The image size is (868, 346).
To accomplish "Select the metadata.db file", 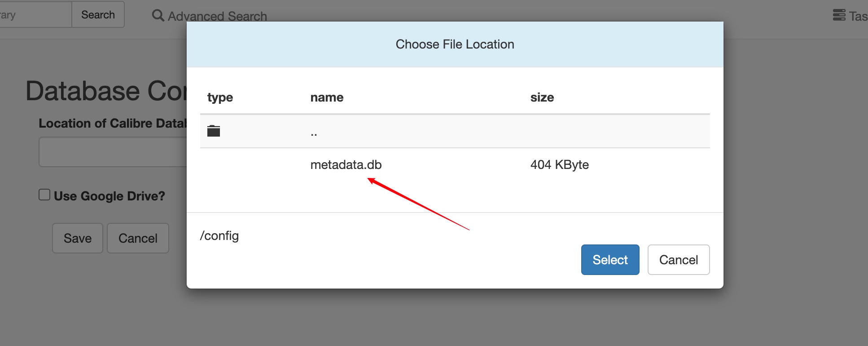I will [x=346, y=165].
